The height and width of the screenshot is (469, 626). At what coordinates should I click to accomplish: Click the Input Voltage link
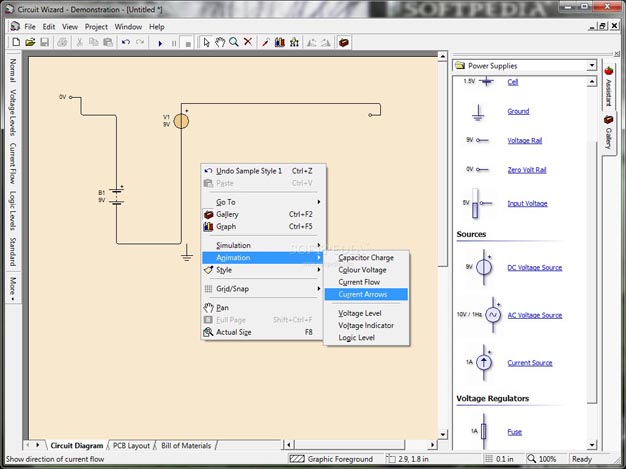click(527, 204)
